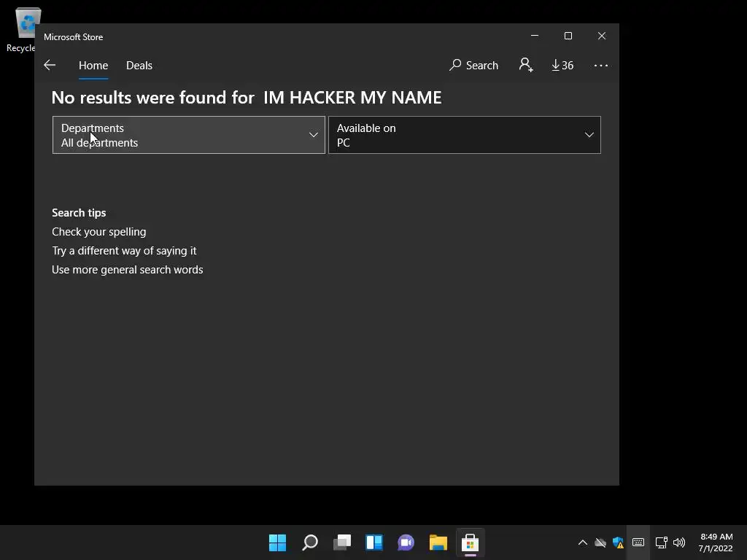Open Windows Security tray icon

tap(619, 542)
